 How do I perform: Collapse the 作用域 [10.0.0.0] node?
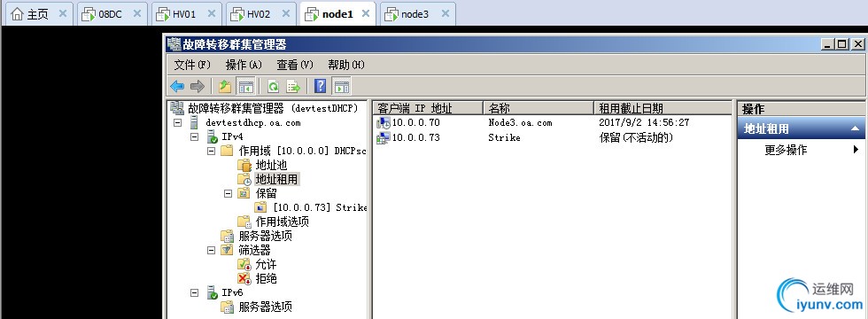tap(212, 151)
